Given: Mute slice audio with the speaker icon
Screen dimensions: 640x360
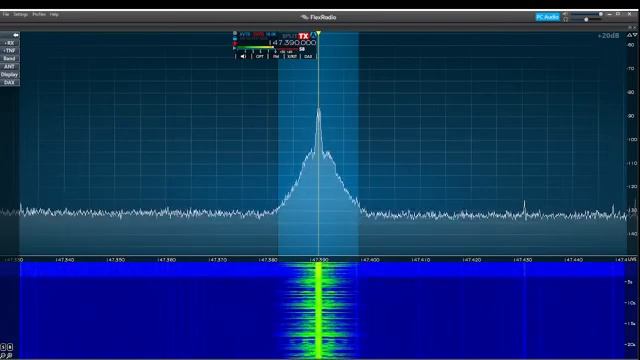Looking at the screenshot, I should [x=243, y=56].
